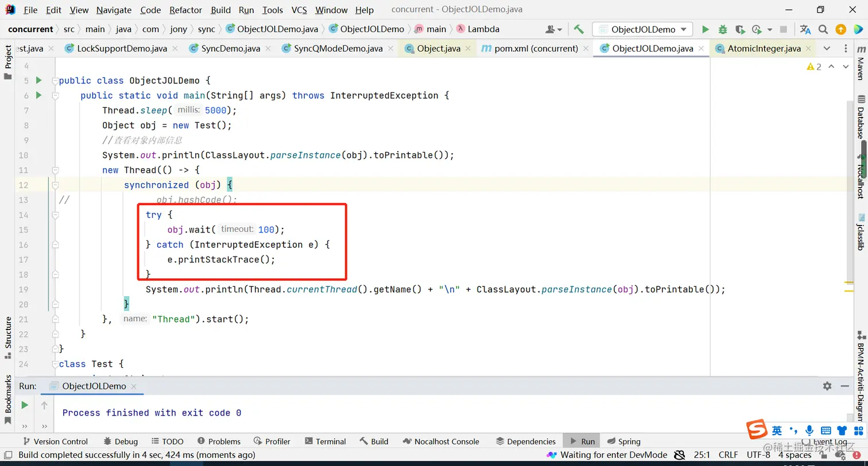Image resolution: width=868 pixels, height=466 pixels.
Task: Open the Sogou soft keyboard icon
Action: [826, 430]
